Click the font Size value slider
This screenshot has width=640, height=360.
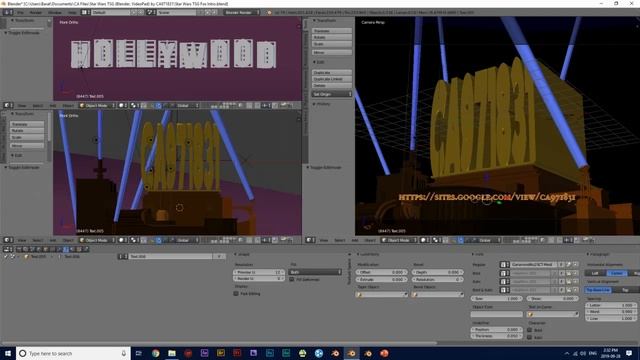point(496,298)
